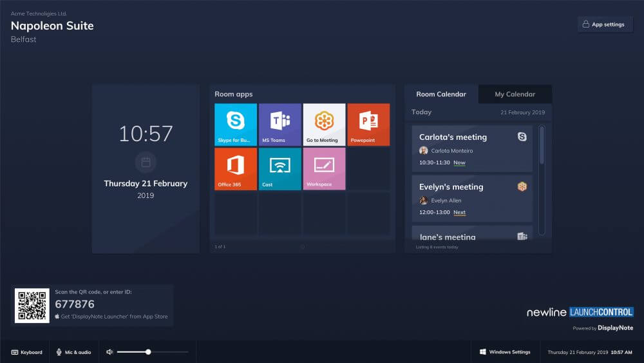Click the speaker volume icon
Screen dimensions: 644x363
point(109,352)
